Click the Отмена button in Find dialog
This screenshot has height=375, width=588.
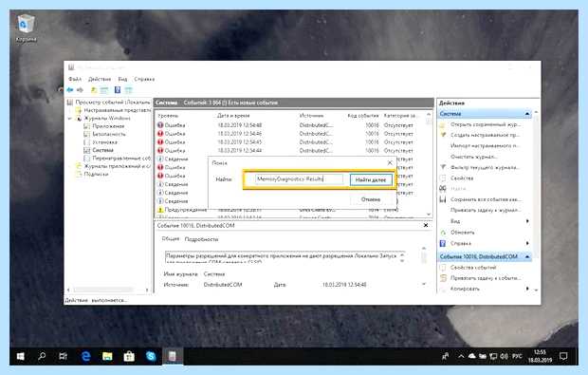click(x=371, y=199)
